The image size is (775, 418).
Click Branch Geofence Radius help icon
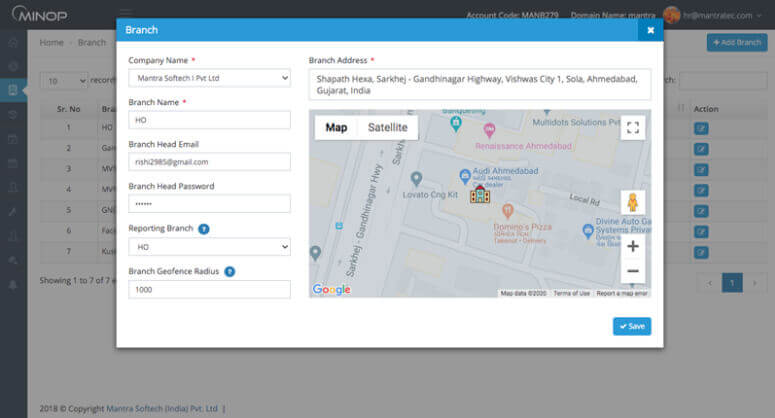pos(229,271)
